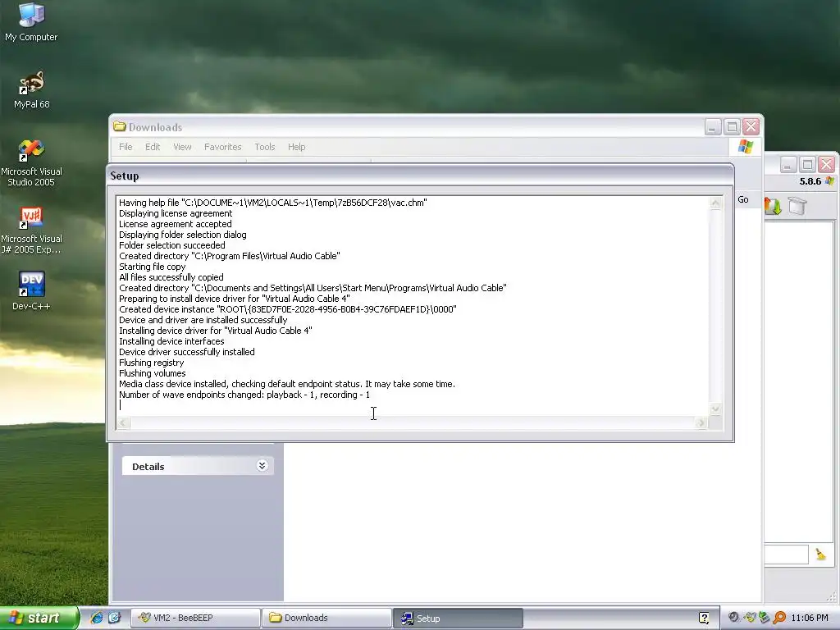This screenshot has width=840, height=630.
Task: Click the Start button
Action: point(39,618)
